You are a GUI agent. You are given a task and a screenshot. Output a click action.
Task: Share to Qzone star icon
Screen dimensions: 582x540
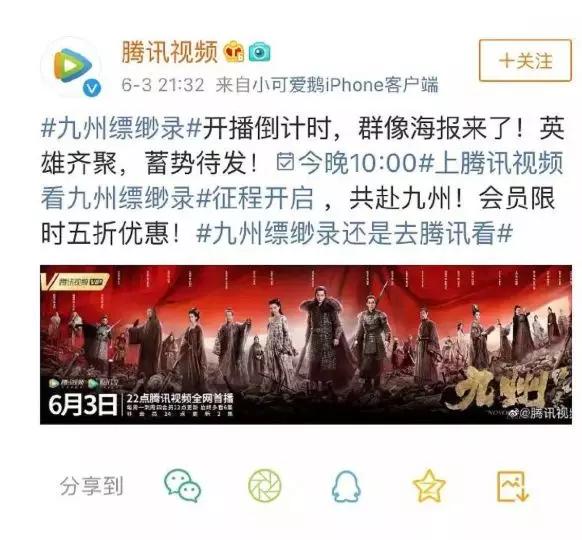coord(429,485)
